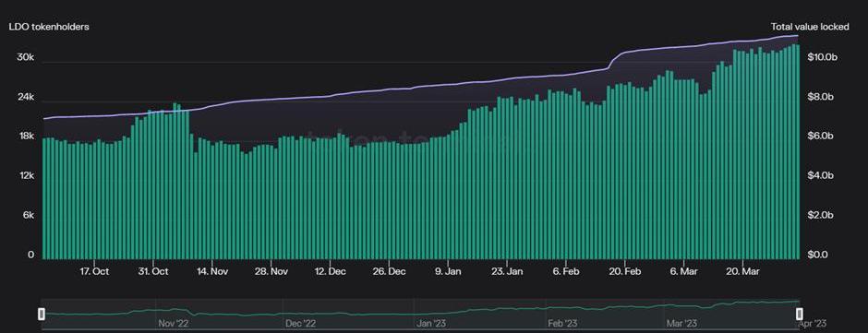Viewport: 868px width, 333px height.
Task: Select the 26. Dec date label
Action: 389,271
